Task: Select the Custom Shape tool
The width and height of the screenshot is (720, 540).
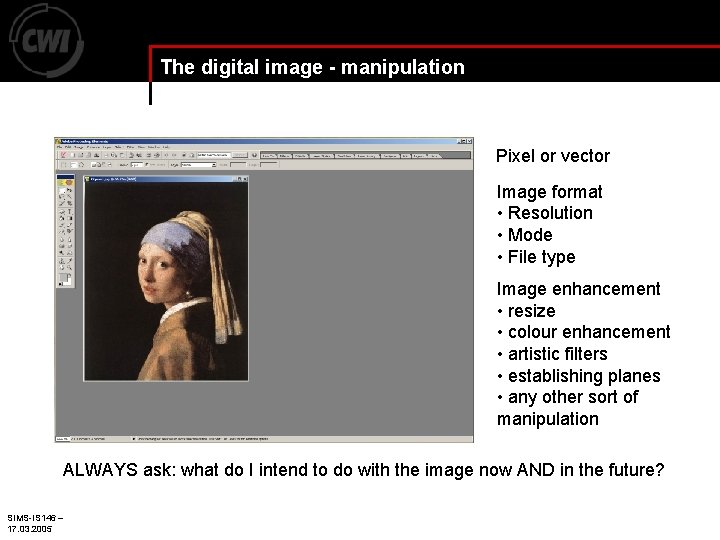Action: 62,212
